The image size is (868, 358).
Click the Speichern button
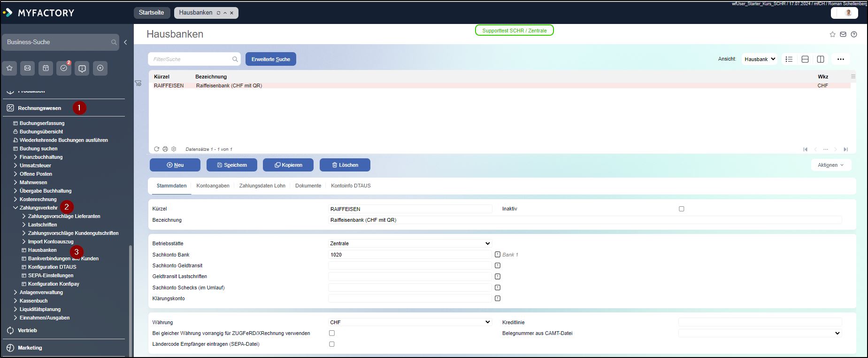point(232,165)
